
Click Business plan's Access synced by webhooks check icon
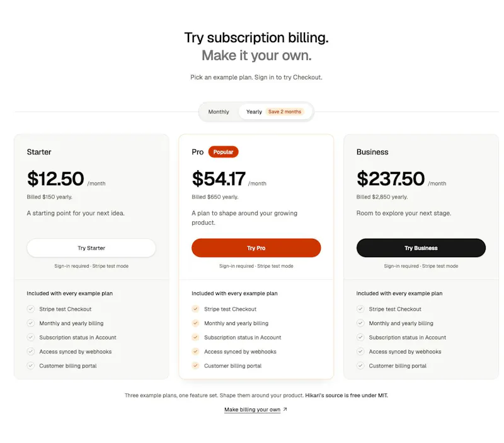point(360,352)
